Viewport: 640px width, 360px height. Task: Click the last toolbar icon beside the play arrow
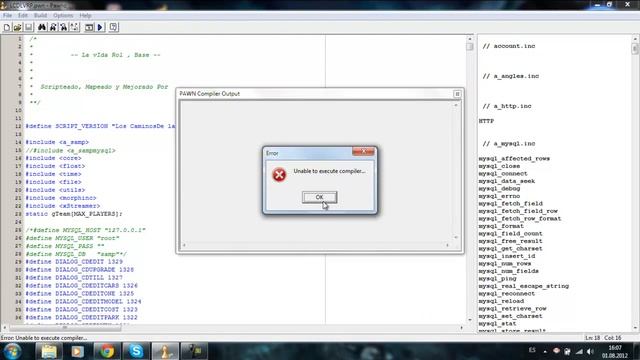coord(113,27)
